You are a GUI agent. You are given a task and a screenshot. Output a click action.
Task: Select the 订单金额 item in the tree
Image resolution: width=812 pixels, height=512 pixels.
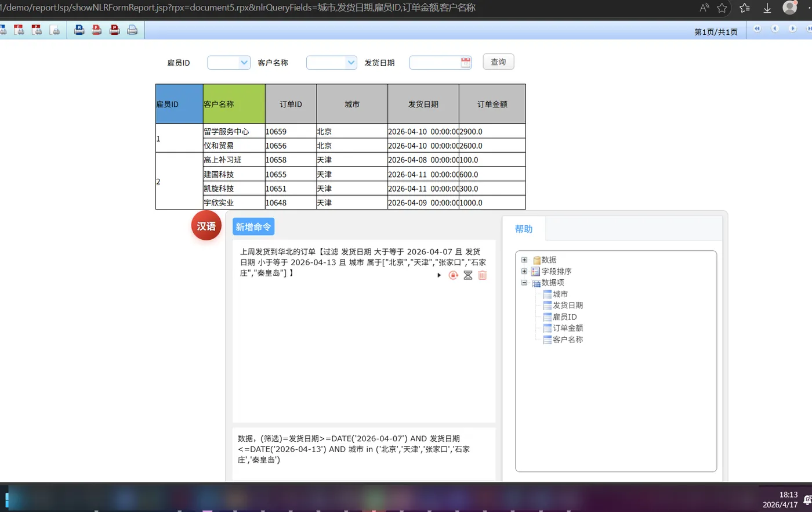568,328
